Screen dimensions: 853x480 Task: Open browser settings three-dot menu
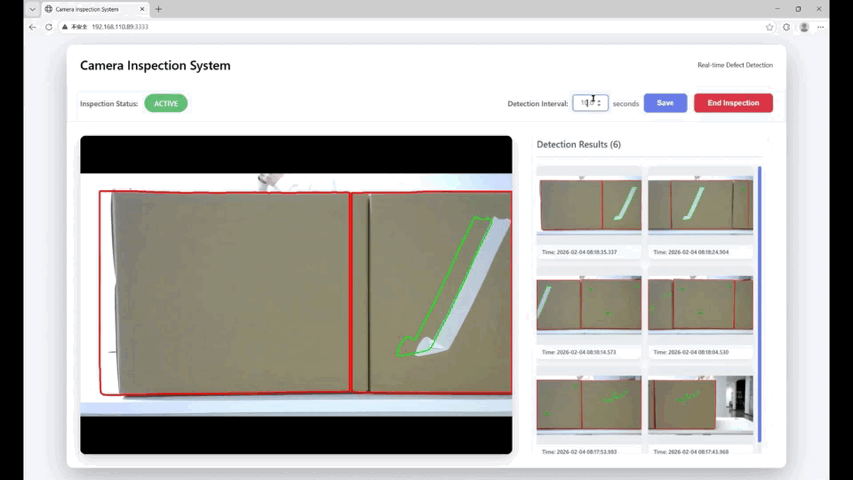[x=820, y=27]
